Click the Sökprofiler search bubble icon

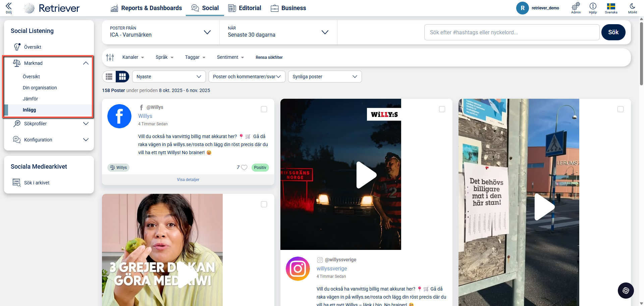coord(17,124)
